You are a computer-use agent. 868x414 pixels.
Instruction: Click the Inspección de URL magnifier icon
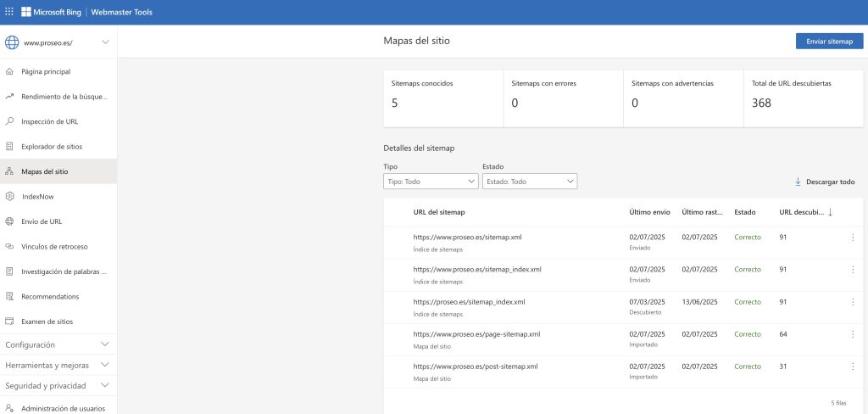pos(10,121)
